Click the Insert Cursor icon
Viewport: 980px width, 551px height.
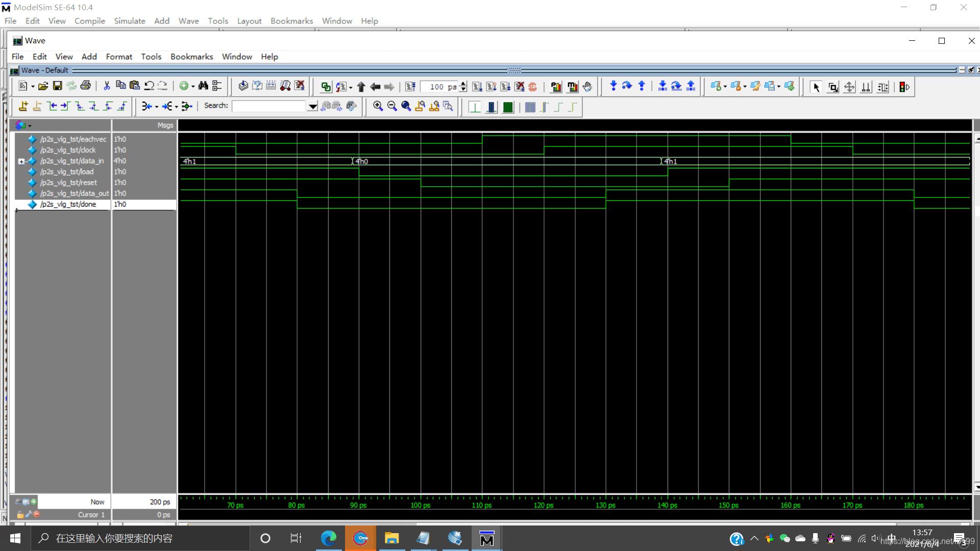point(23,106)
